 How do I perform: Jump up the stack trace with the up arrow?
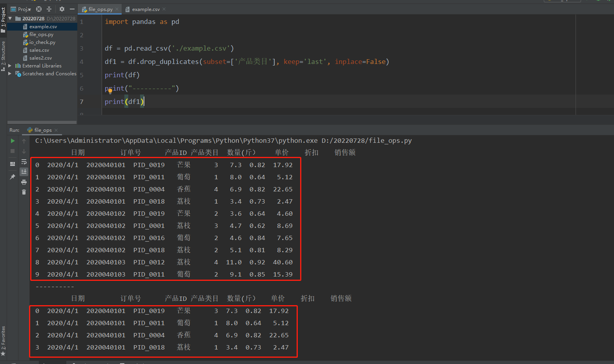point(24,141)
